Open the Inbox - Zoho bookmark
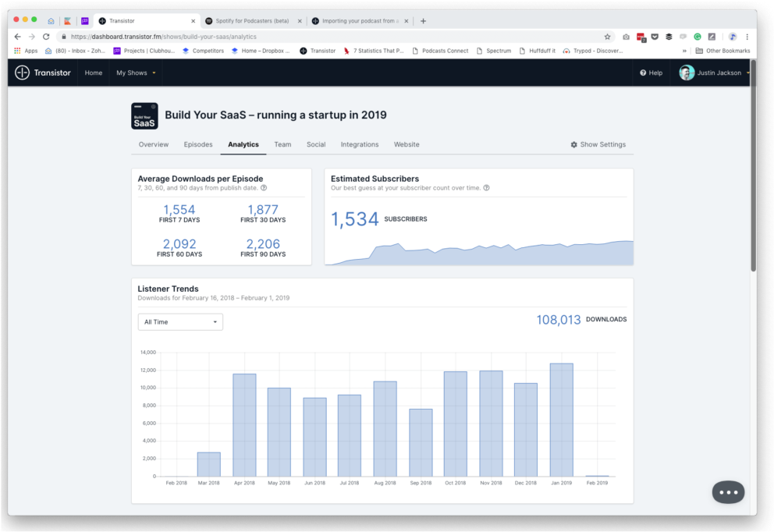 point(75,51)
